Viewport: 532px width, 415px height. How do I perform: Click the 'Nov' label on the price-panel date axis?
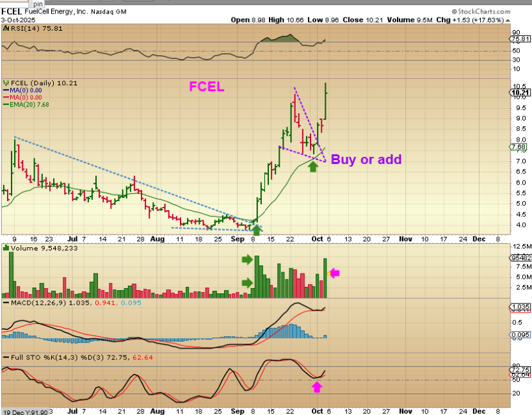pos(405,240)
